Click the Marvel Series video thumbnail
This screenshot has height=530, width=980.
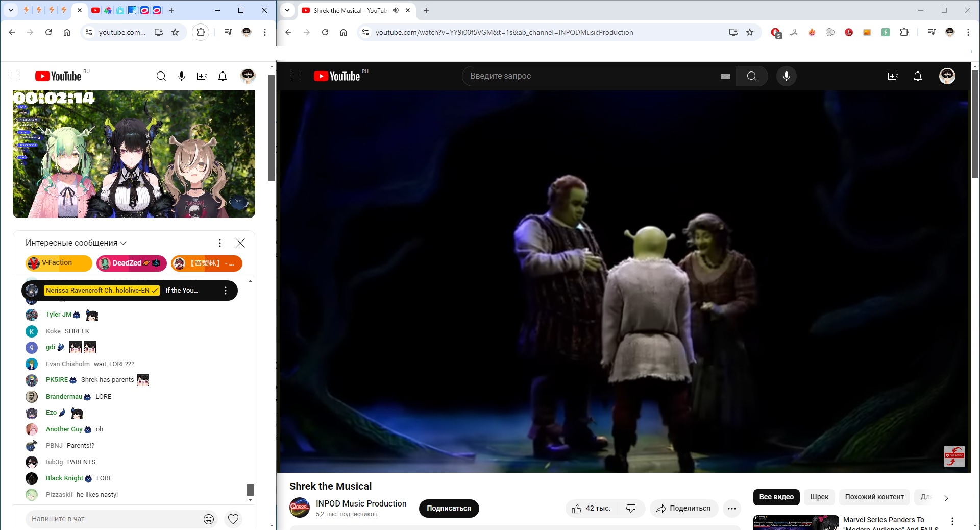[796, 523]
